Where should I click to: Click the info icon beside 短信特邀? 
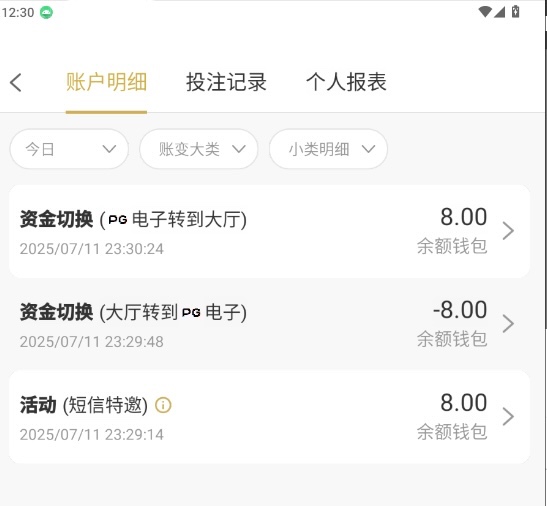[163, 405]
